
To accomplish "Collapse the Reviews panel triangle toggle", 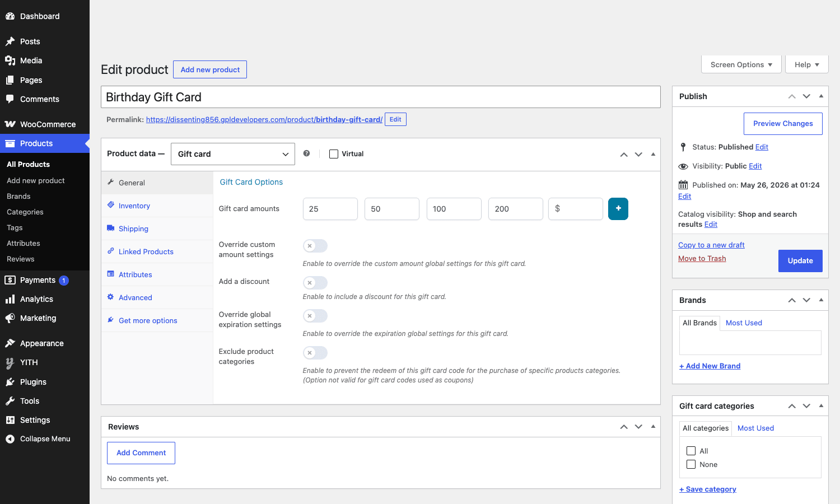I will pyautogui.click(x=653, y=427).
